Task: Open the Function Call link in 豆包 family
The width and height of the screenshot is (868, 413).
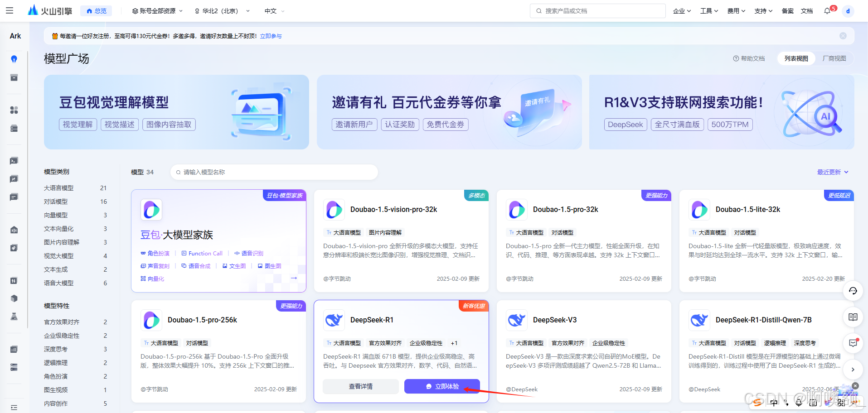Action: click(x=202, y=253)
